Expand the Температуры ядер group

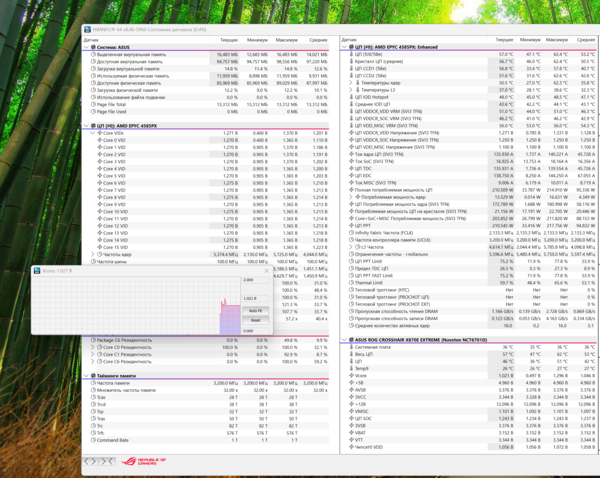351,83
